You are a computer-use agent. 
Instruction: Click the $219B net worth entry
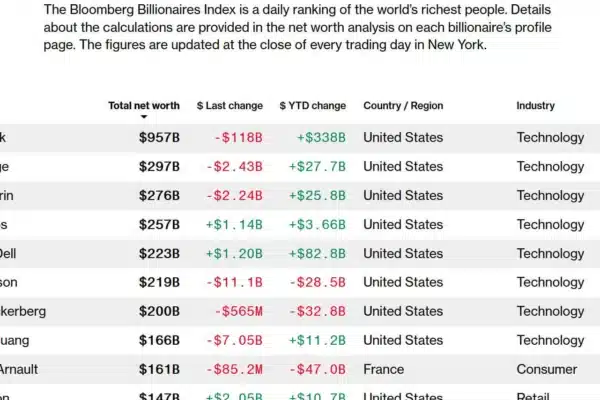click(159, 282)
